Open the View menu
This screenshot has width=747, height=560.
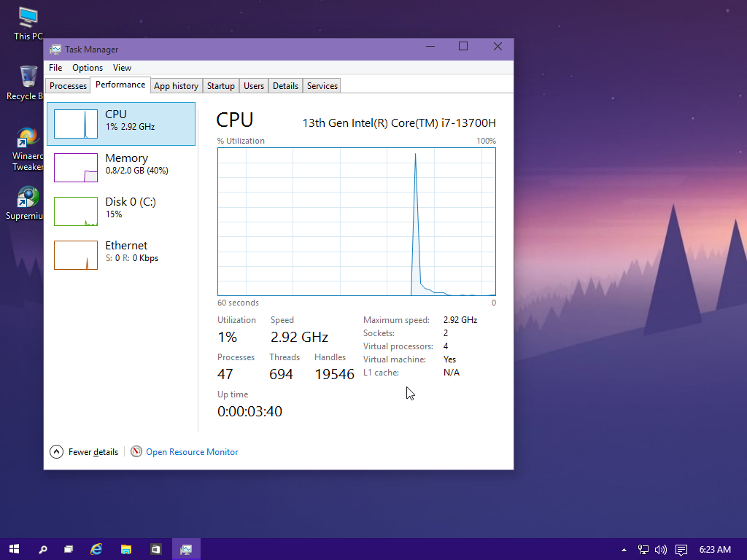click(x=122, y=68)
